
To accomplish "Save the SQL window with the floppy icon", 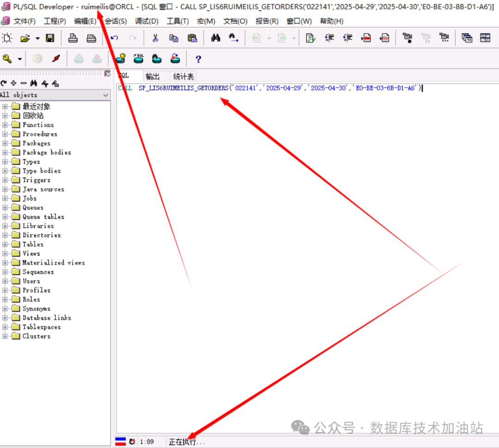I will click(x=50, y=38).
